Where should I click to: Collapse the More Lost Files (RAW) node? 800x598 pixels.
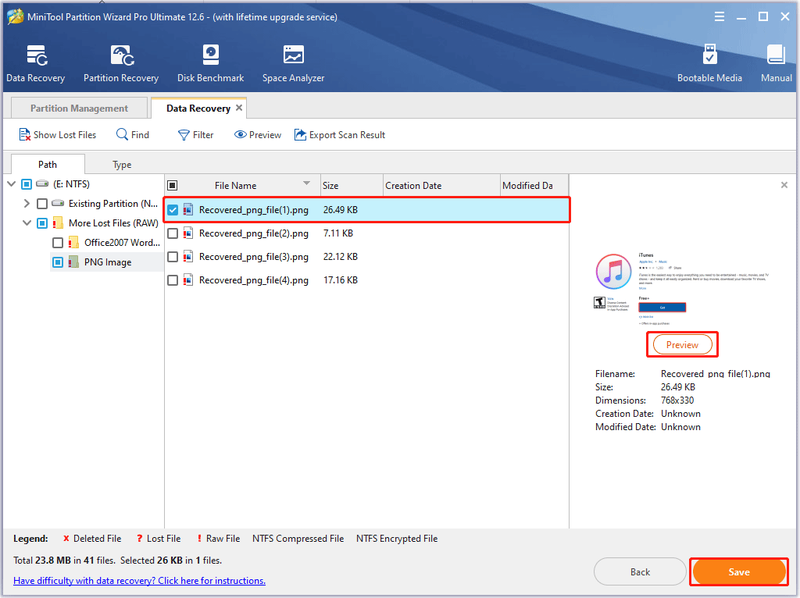point(27,223)
